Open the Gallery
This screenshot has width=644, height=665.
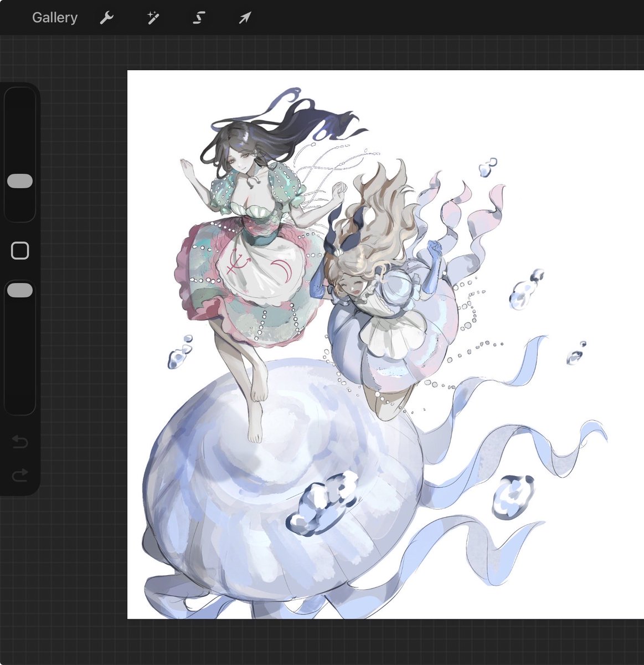[54, 18]
